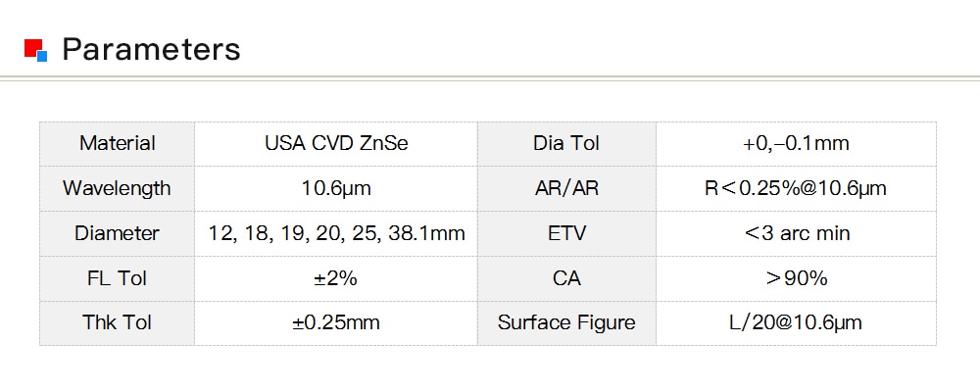Click the 10.6μm wavelength value
The height and width of the screenshot is (392, 980).
coord(336,189)
